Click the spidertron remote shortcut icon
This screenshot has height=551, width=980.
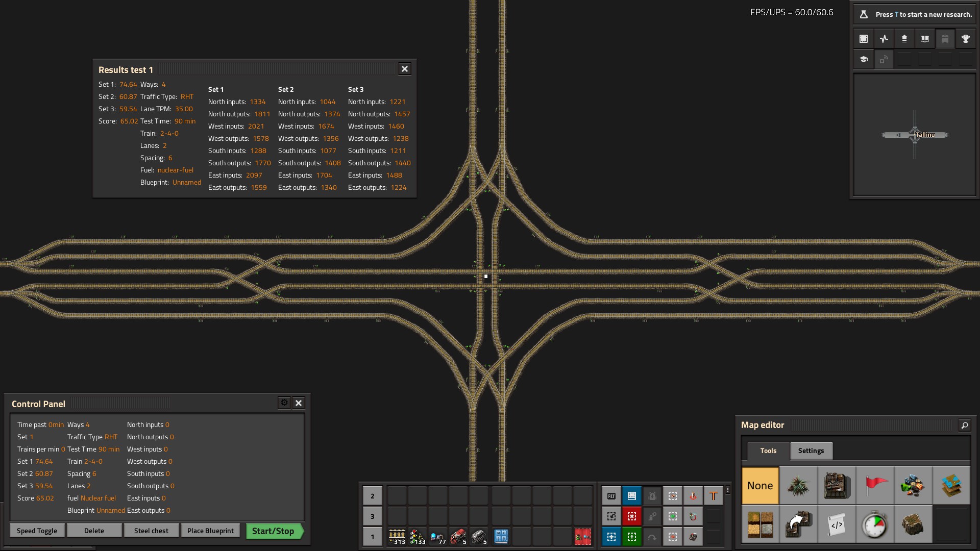[x=693, y=536]
